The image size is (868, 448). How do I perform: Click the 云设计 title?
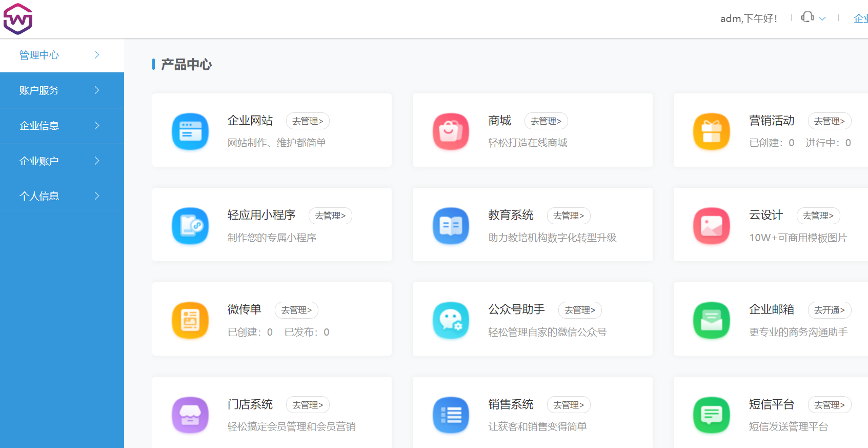pos(766,215)
